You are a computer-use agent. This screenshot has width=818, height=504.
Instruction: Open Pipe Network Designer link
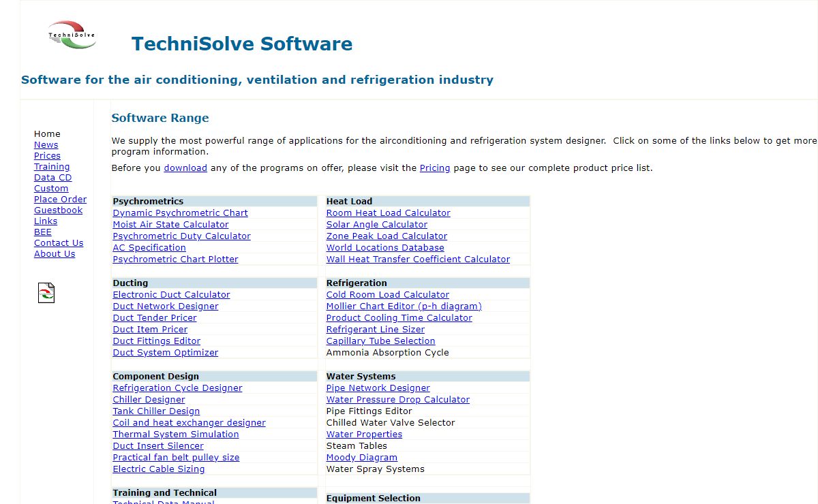[x=378, y=388]
